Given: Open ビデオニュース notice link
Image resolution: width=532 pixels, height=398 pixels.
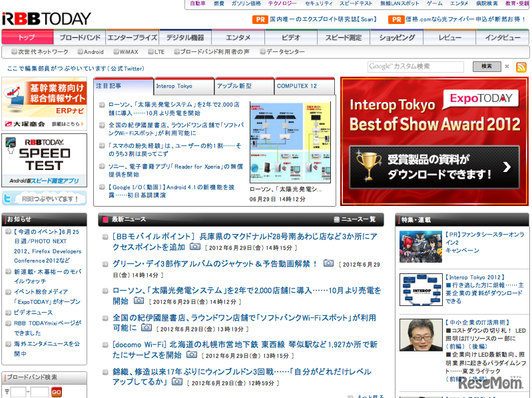Looking at the screenshot, I should 33,313.
